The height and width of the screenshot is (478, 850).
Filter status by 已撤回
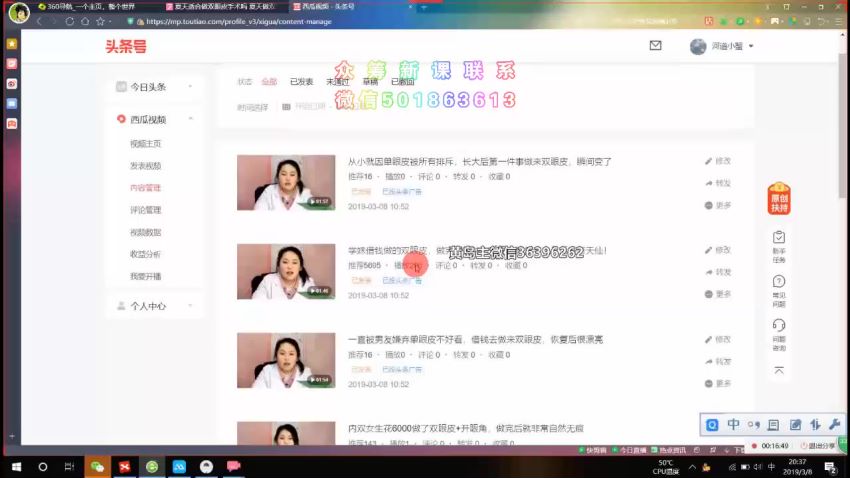point(402,82)
